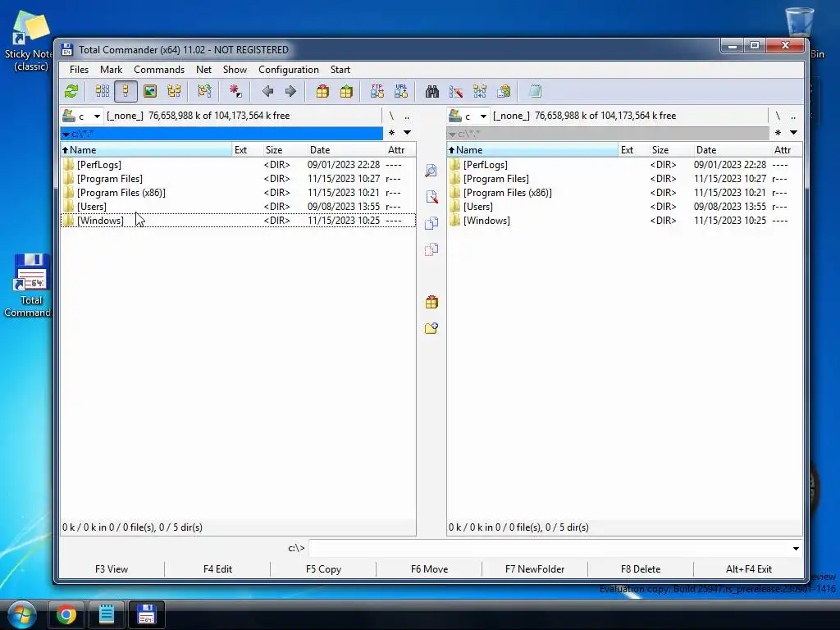Click the swap/tree panel toolbar icon
This screenshot has height=630, width=840.
click(x=204, y=91)
